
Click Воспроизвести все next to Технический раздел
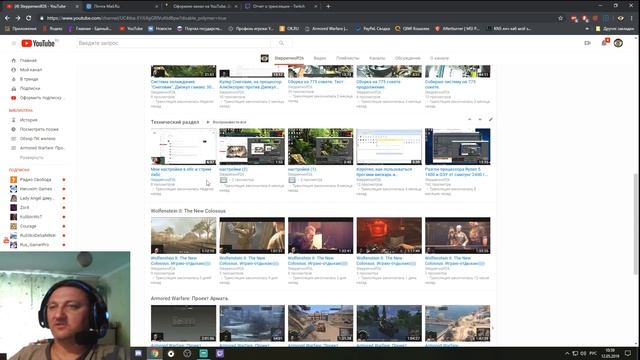pyautogui.click(x=226, y=122)
